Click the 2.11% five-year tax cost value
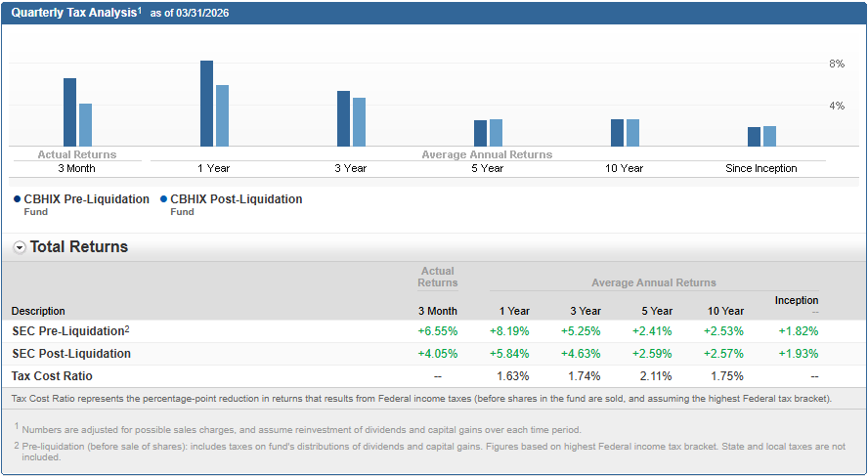The image size is (868, 476). (654, 375)
